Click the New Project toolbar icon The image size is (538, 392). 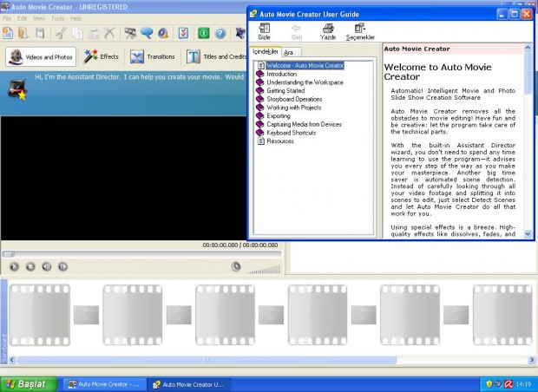pyautogui.click(x=8, y=33)
